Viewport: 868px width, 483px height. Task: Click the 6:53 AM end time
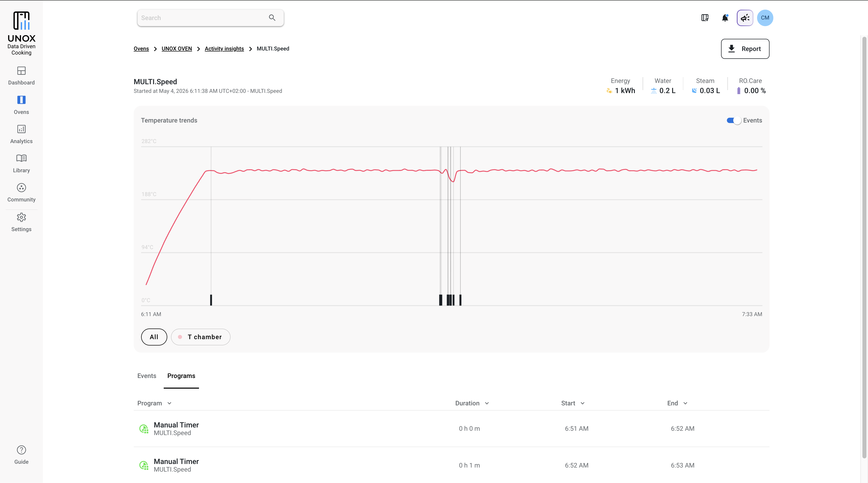point(682,465)
